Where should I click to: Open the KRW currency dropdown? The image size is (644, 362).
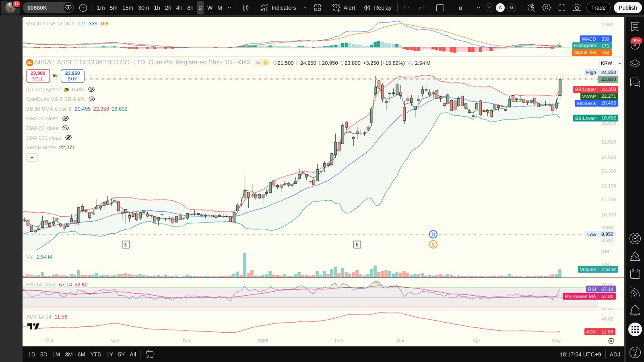click(611, 63)
